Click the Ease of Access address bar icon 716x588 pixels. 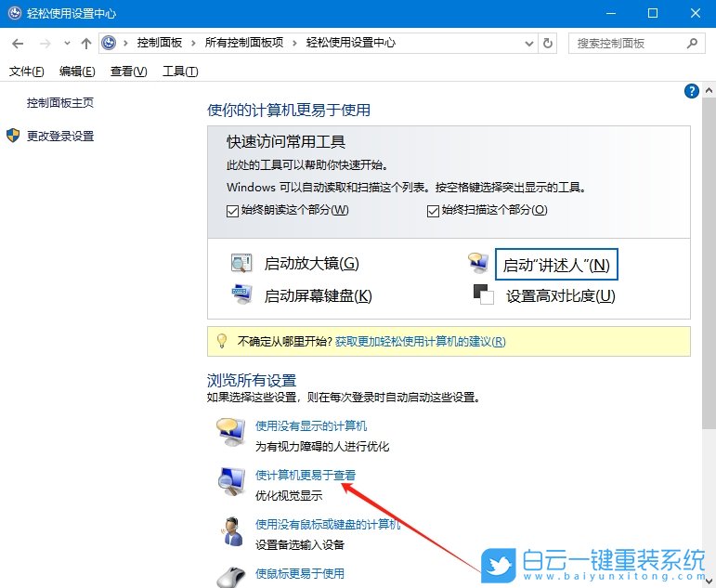point(109,43)
